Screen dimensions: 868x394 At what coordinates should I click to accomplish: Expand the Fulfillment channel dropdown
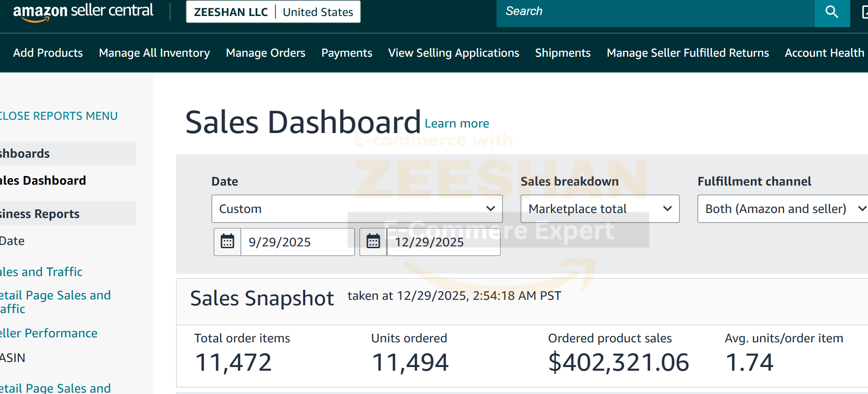tap(782, 209)
